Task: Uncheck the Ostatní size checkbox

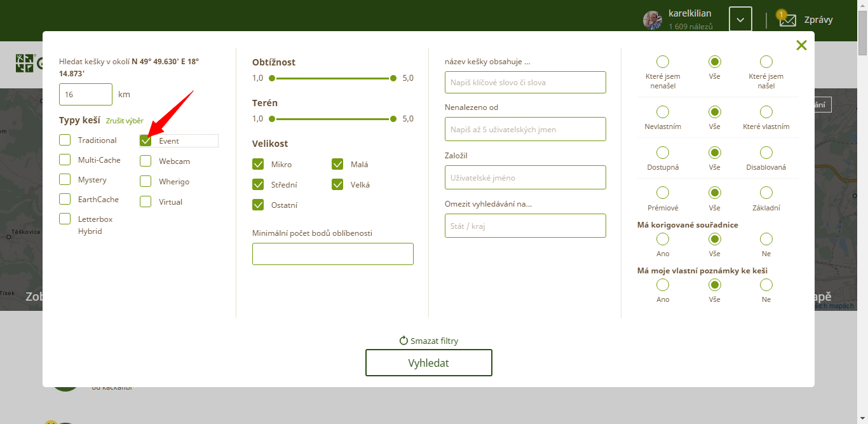Action: click(258, 205)
